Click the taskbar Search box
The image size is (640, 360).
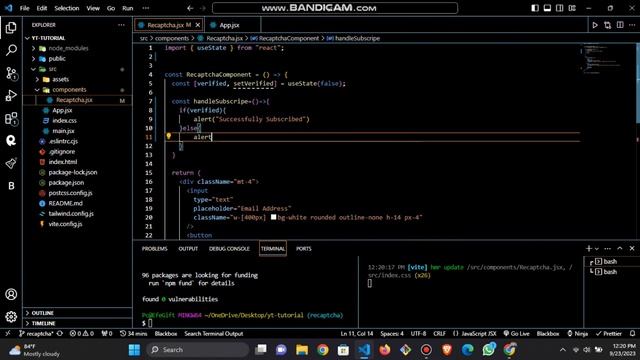198,350
